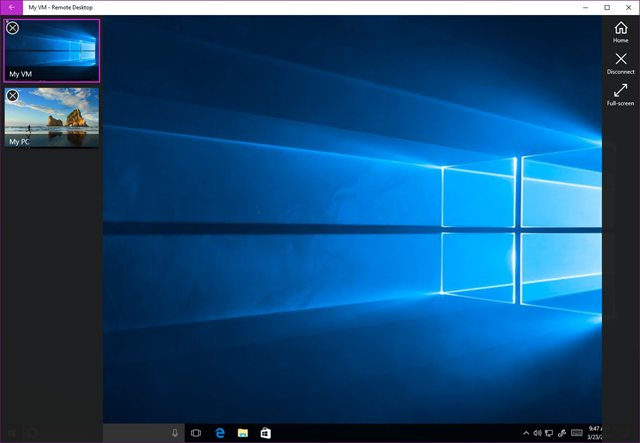
Task: Maximize the Remote Desktop window
Action: [607, 7]
